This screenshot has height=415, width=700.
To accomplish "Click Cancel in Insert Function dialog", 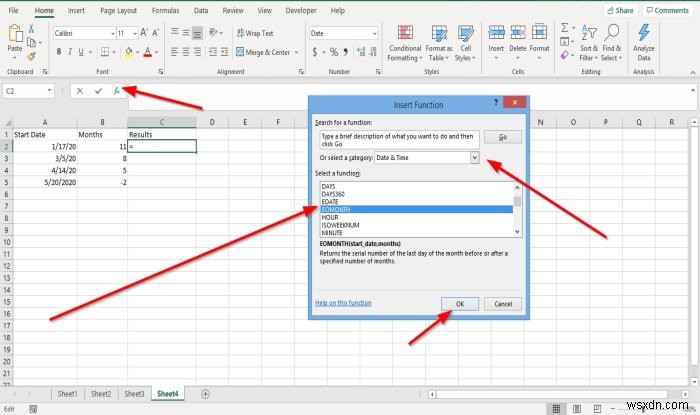I will pyautogui.click(x=503, y=304).
